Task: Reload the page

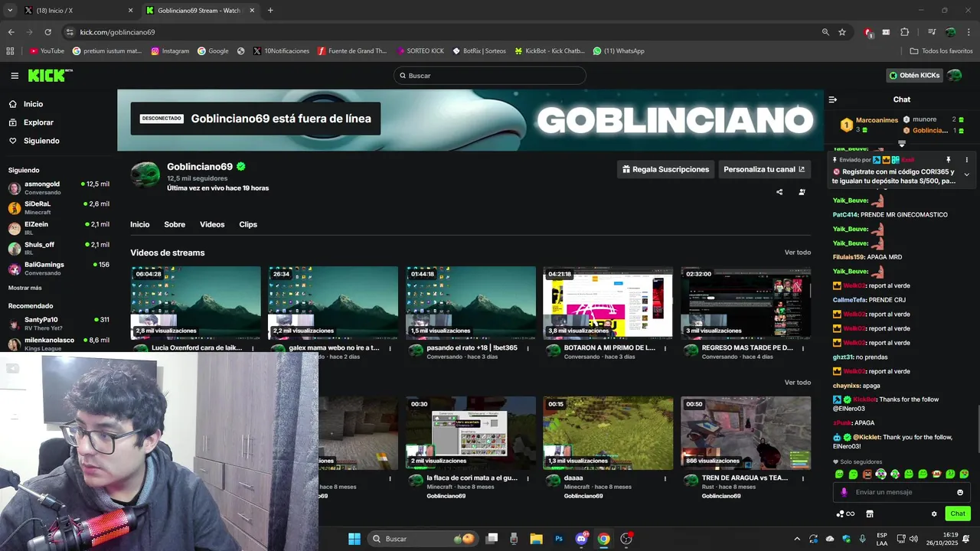Action: point(47,32)
